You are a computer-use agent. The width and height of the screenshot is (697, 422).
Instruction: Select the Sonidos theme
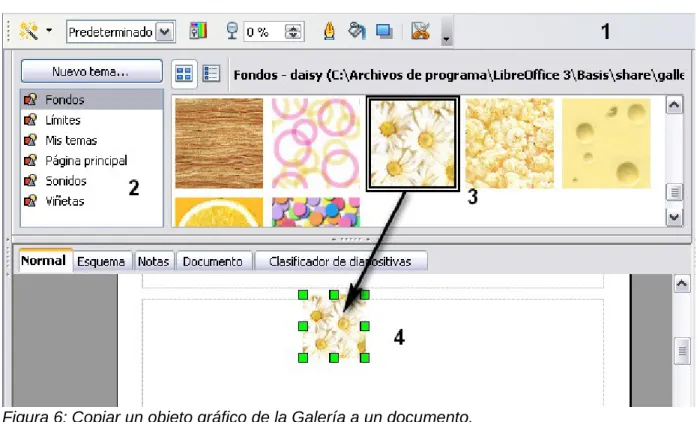[92, 181]
